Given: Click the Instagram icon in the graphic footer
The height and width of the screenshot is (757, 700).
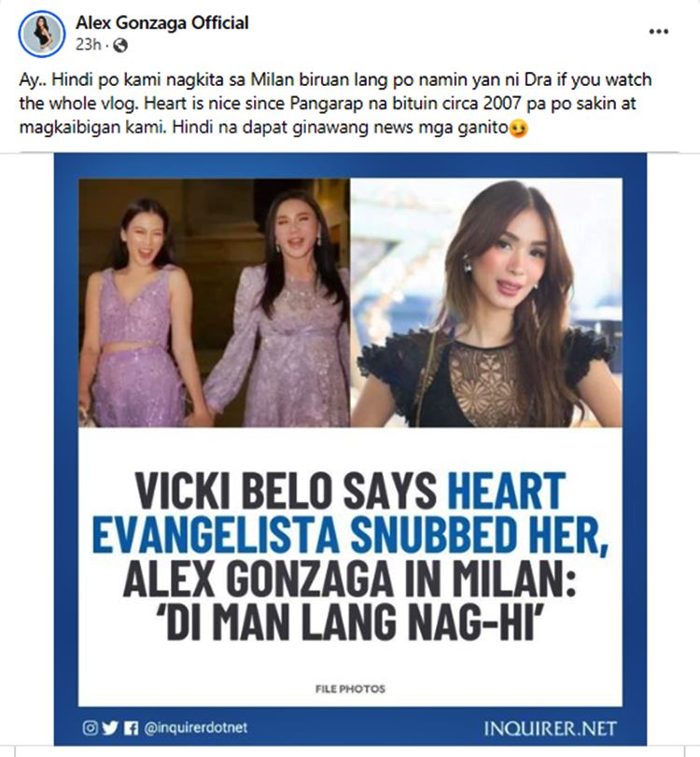Looking at the screenshot, I should click(90, 727).
